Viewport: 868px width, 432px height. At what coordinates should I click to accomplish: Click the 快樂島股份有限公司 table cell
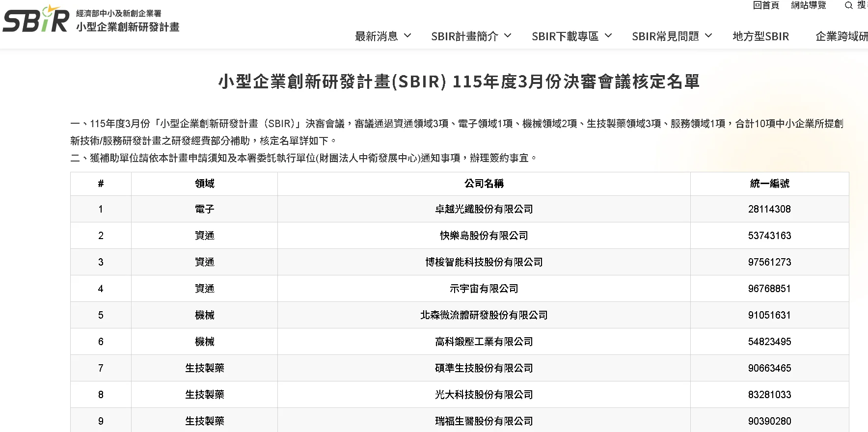pyautogui.click(x=484, y=236)
